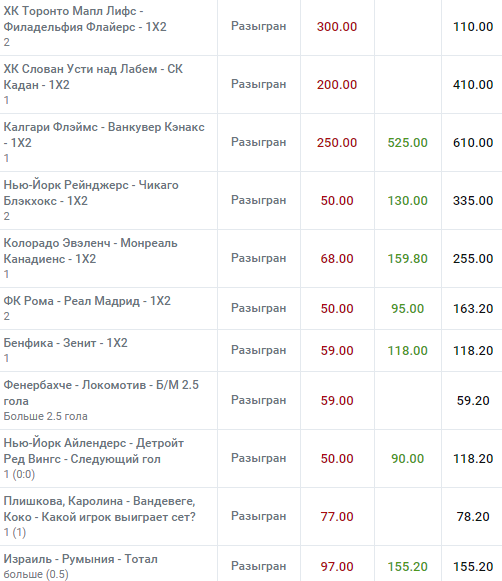Click the 610.00 balance value
The image size is (502, 581).
473,143
